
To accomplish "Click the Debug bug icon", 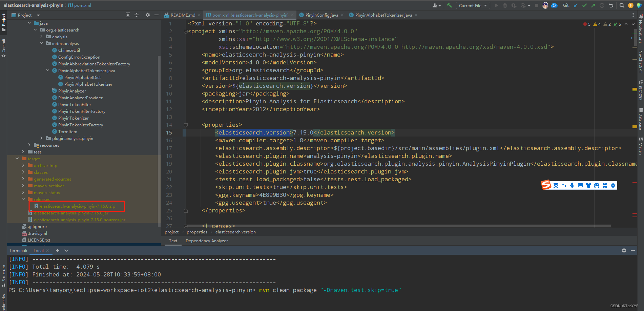I will point(505,5).
